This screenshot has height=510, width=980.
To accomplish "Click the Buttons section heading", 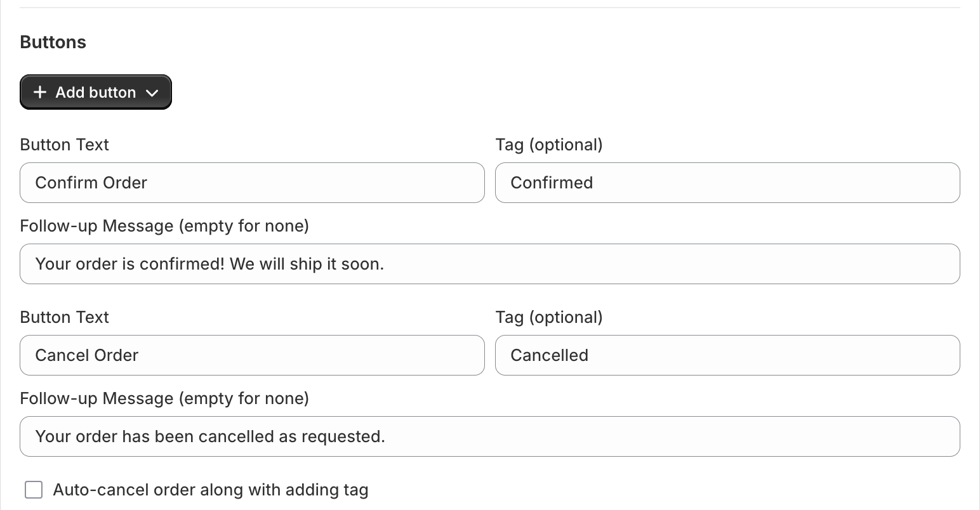I will (x=53, y=42).
